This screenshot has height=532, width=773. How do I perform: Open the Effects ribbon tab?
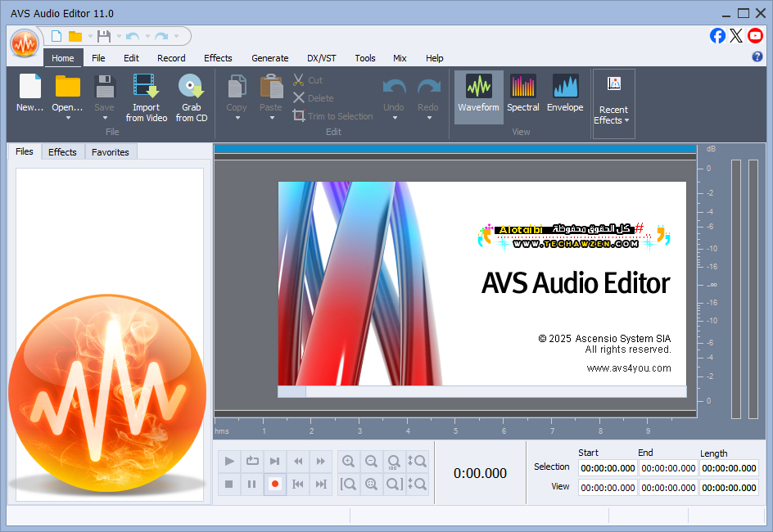pos(218,58)
